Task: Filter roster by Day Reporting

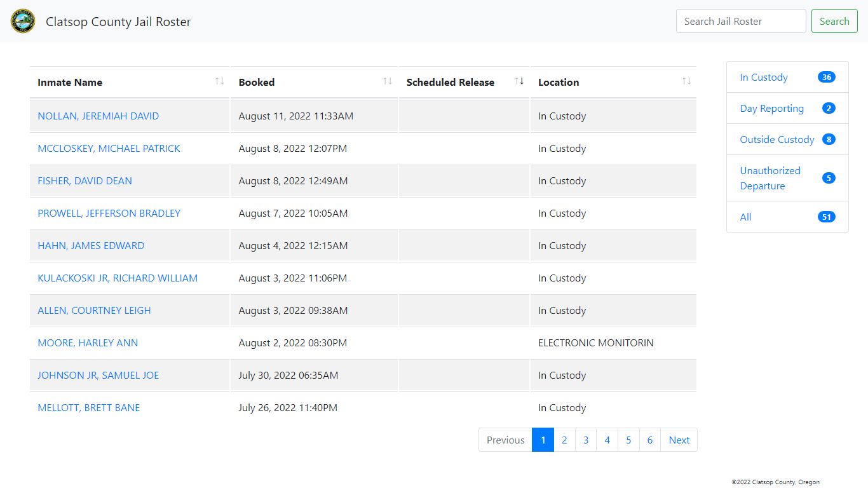Action: click(771, 109)
